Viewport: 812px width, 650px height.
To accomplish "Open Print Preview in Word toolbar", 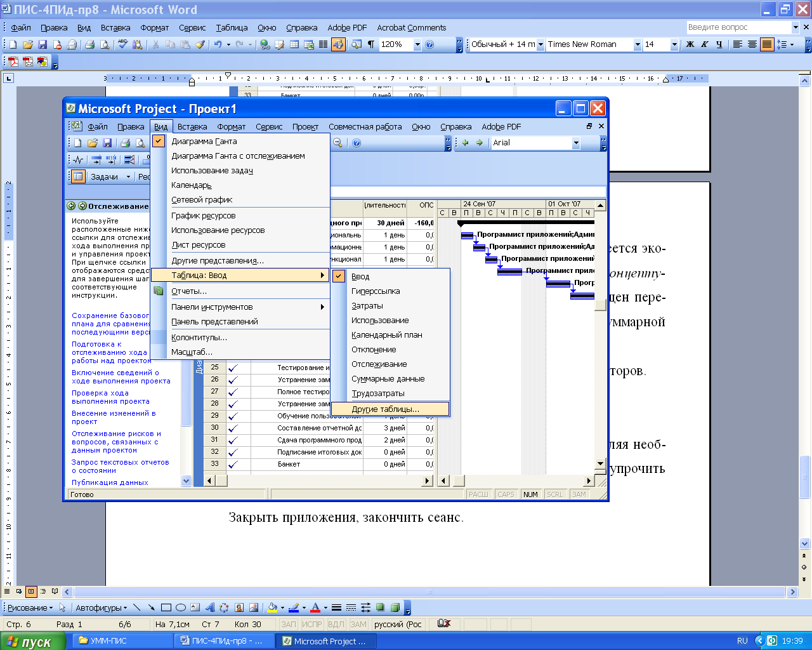I will click(x=105, y=44).
